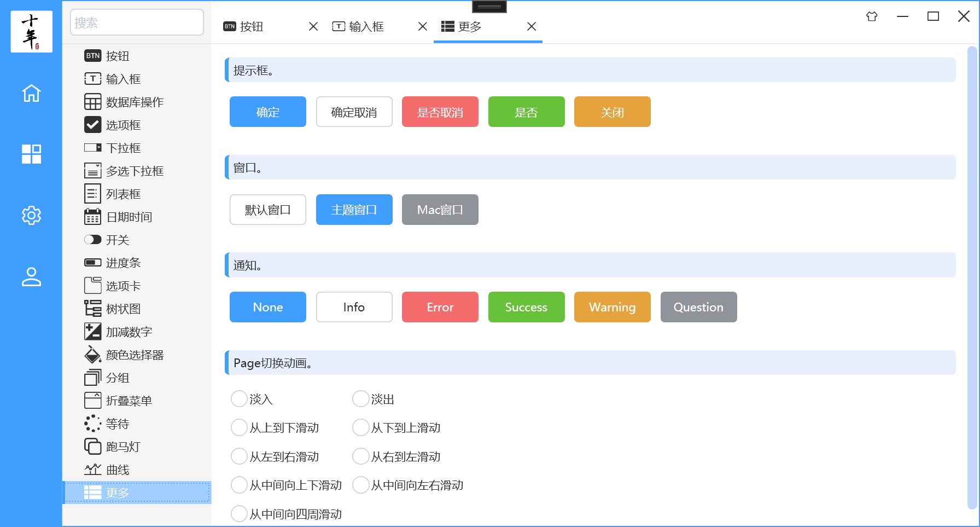Open a Mac窗口 themed window
Image resolution: width=980 pixels, height=527 pixels.
click(x=440, y=209)
